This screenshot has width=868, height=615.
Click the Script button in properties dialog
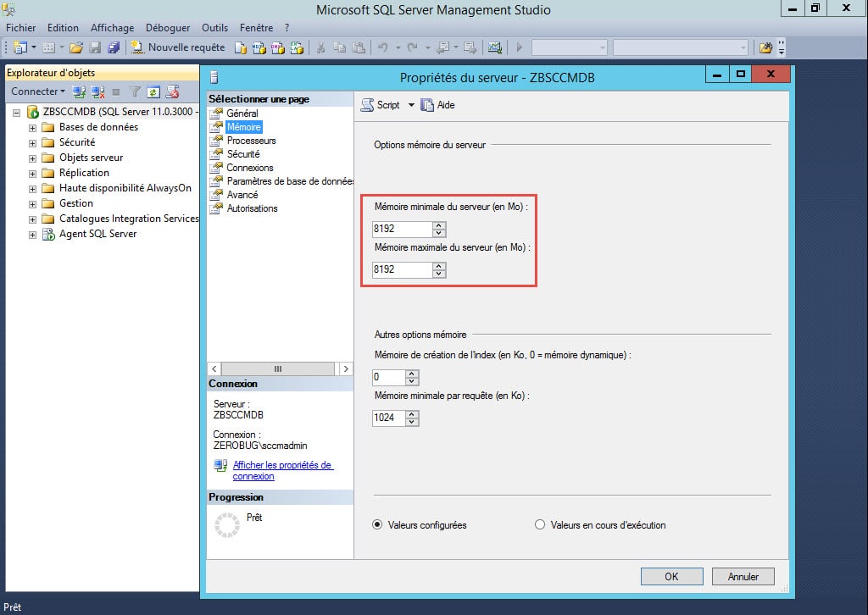pos(381,105)
